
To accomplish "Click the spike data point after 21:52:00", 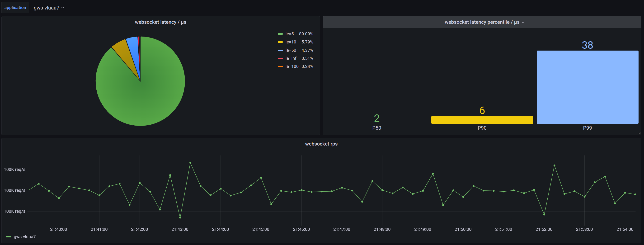I will pos(554,165).
